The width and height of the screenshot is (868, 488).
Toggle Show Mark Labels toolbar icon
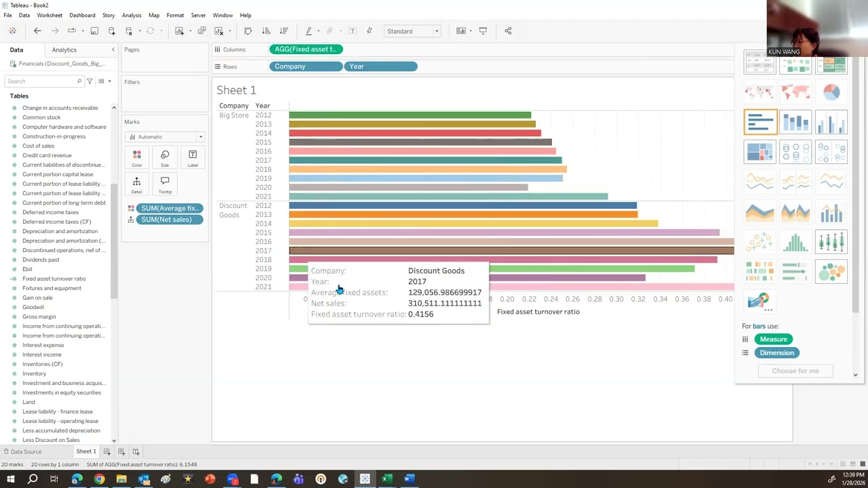click(353, 30)
